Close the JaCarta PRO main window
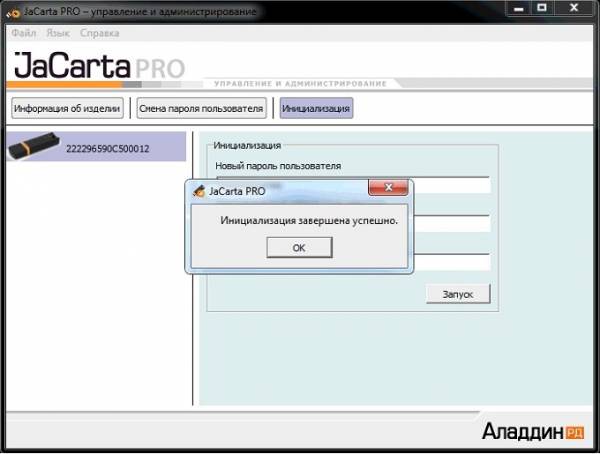The width and height of the screenshot is (600, 454). point(574,8)
